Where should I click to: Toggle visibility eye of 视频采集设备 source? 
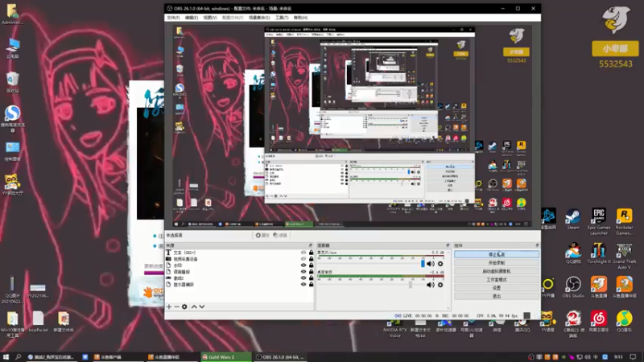(x=303, y=259)
